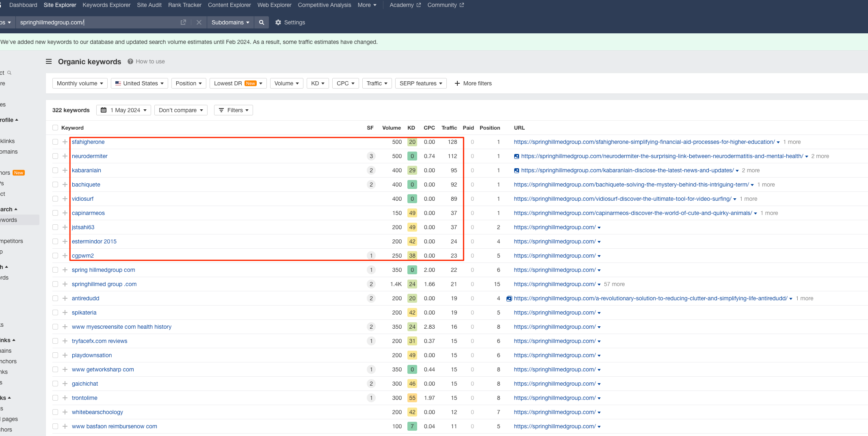Sort by the Volume column header
The width and height of the screenshot is (868, 436).
(x=391, y=128)
